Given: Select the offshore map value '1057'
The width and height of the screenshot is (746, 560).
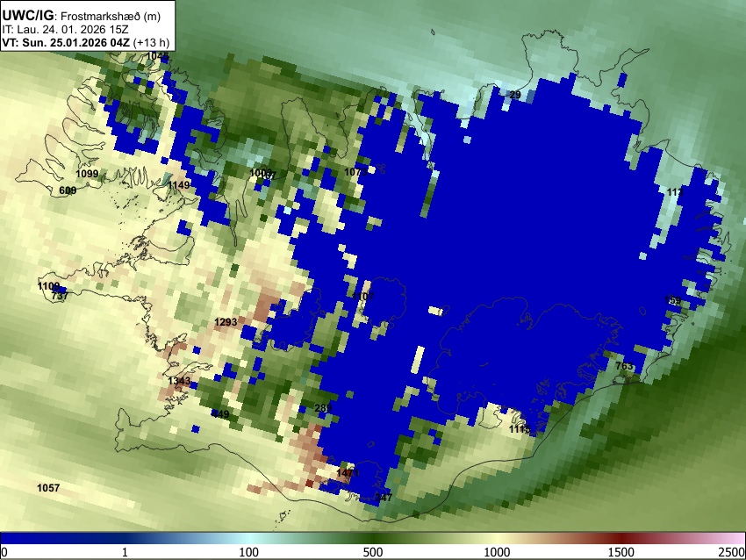Looking at the screenshot, I should point(48,488).
